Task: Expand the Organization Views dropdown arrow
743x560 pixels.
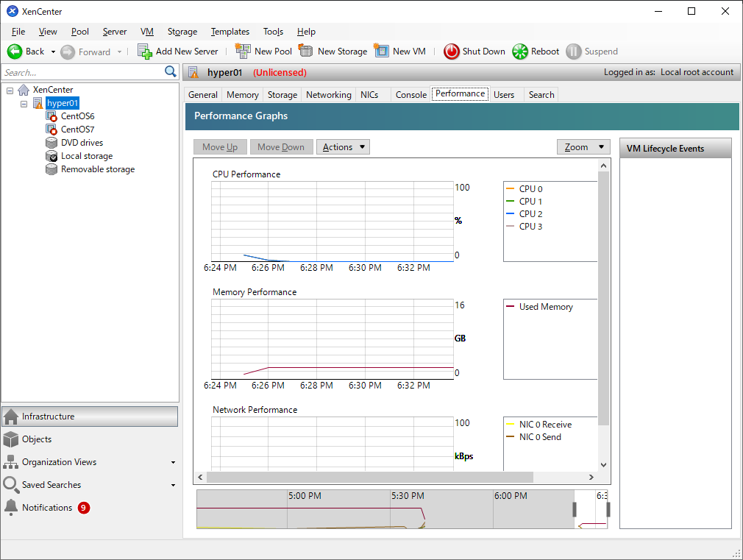Action: tap(173, 462)
